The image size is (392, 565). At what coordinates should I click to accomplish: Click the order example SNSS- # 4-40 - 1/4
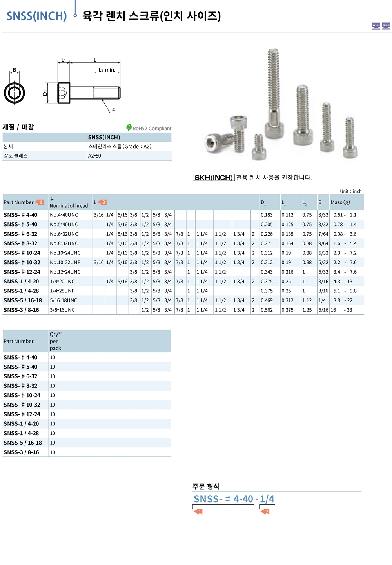(234, 499)
